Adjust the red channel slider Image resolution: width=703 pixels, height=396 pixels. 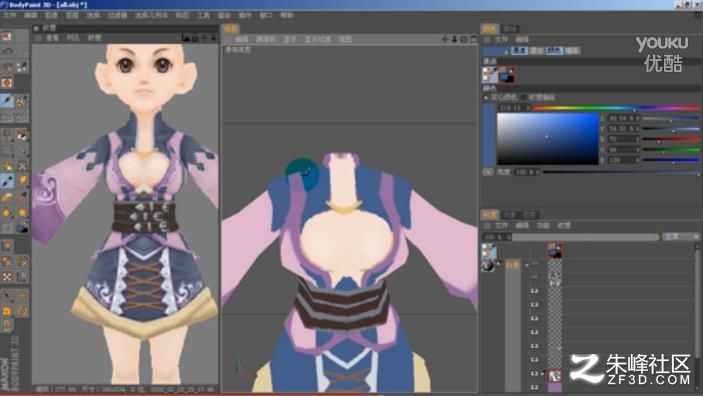click(671, 139)
